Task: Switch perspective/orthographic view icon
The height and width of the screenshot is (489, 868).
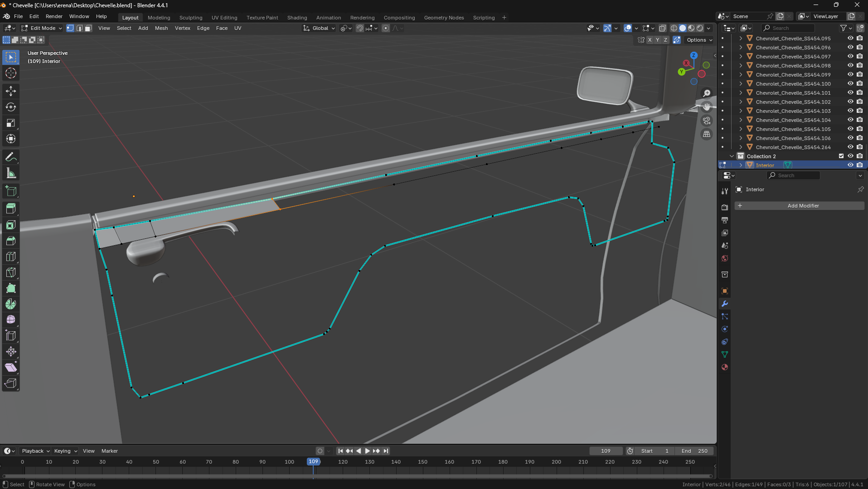Action: 707,134
